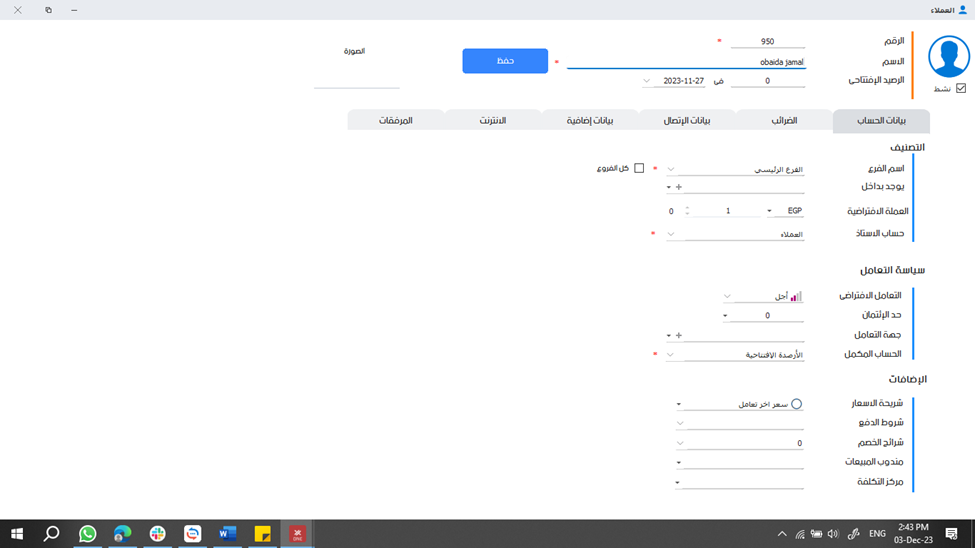Select the سعر اخر تعامل radio option
This screenshot has height=548, width=975.
[x=796, y=404]
